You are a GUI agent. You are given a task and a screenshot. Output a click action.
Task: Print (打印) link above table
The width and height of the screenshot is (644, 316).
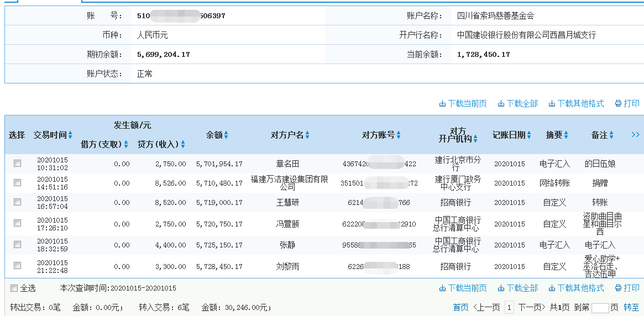[627, 103]
